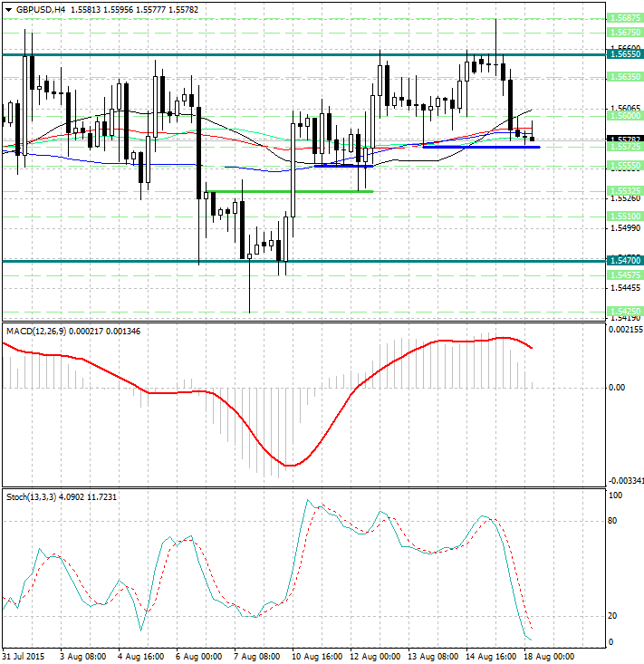Viewport: 644px width, 664px height.
Task: Click the 1.55325 price level label
Action: click(626, 191)
